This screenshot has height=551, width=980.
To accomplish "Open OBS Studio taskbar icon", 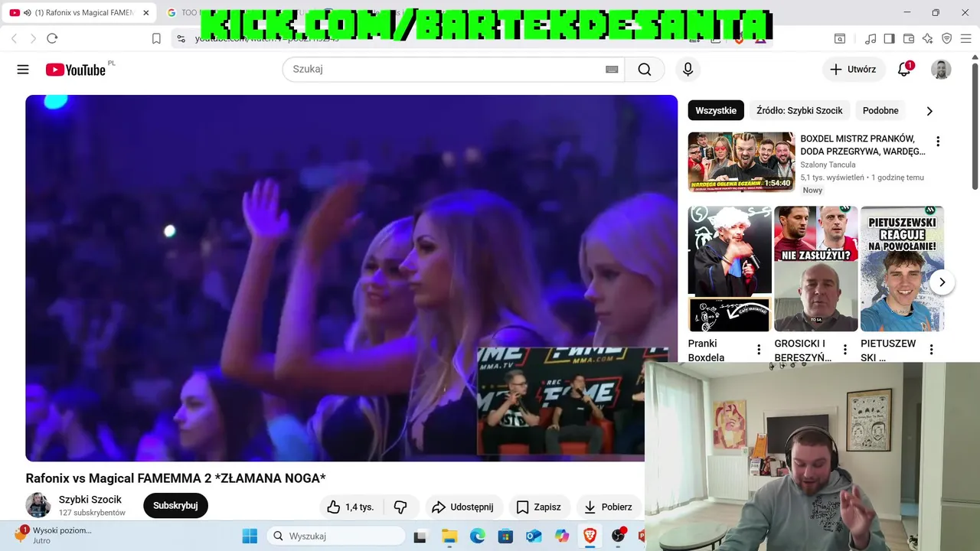I will point(618,536).
